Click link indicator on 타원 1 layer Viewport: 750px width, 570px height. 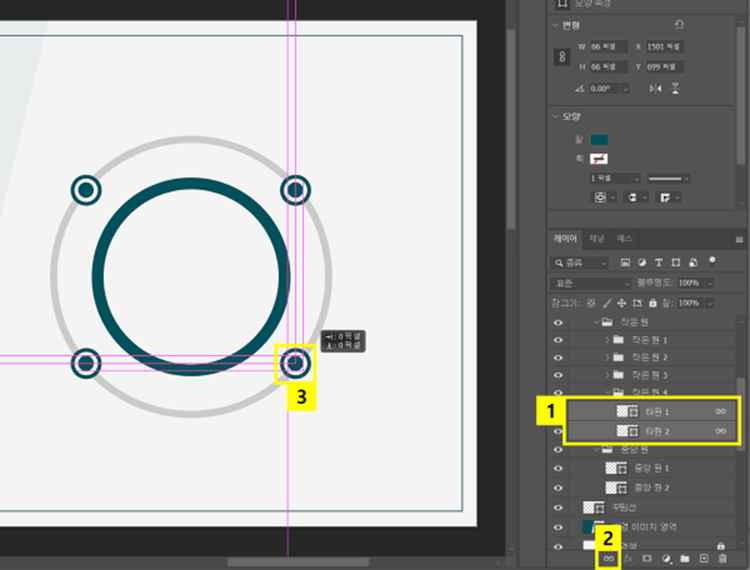point(720,411)
